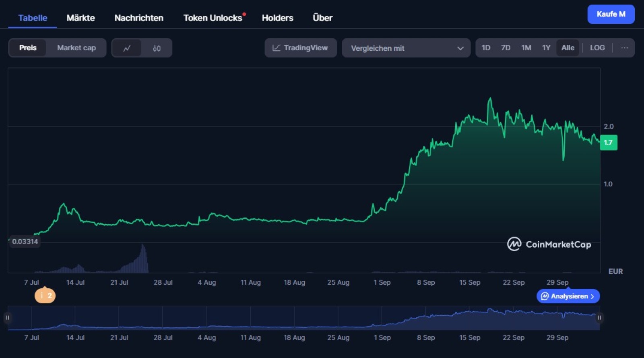This screenshot has height=358, width=644.
Task: Toggle the Preis chart mode
Action: pyautogui.click(x=28, y=48)
